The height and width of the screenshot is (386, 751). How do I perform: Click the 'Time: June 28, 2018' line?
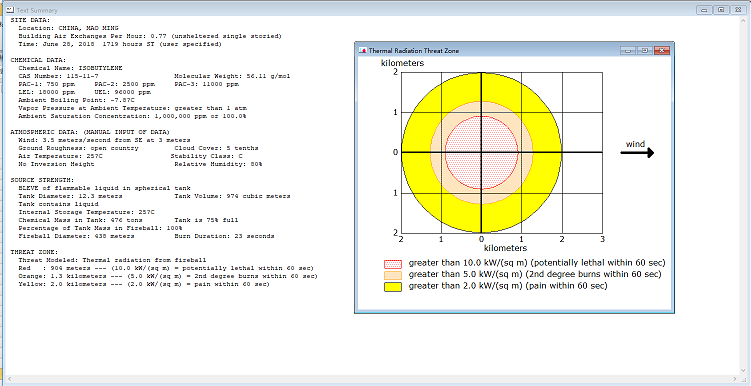120,44
